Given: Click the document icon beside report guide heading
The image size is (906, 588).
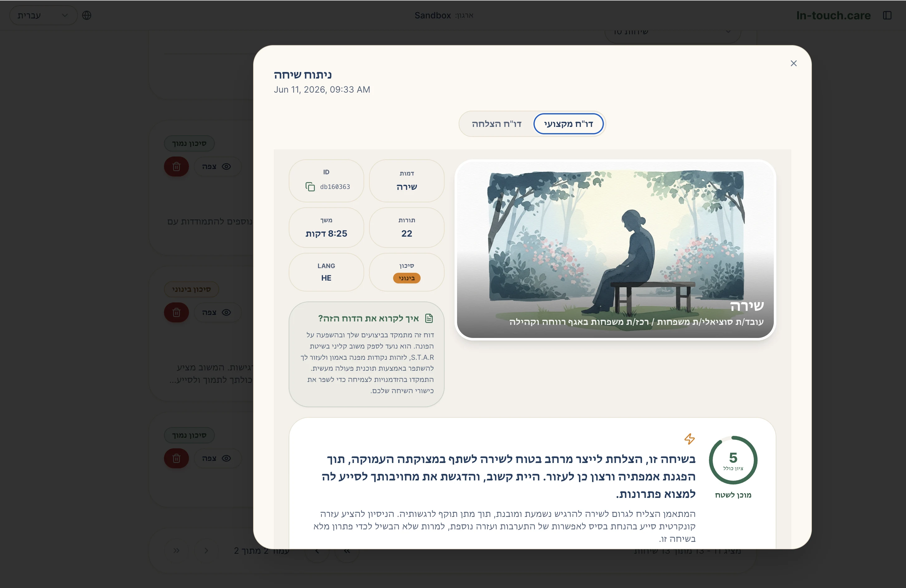Looking at the screenshot, I should click(429, 318).
